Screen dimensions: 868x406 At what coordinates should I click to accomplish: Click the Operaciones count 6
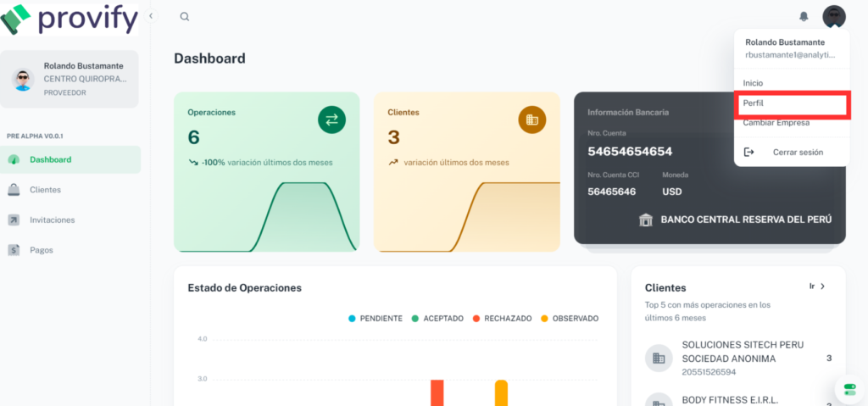[x=194, y=137]
